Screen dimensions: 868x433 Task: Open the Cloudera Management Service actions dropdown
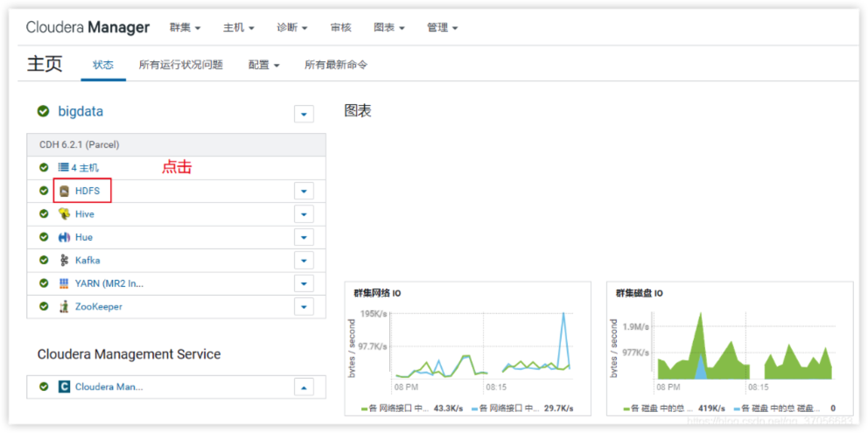[304, 387]
